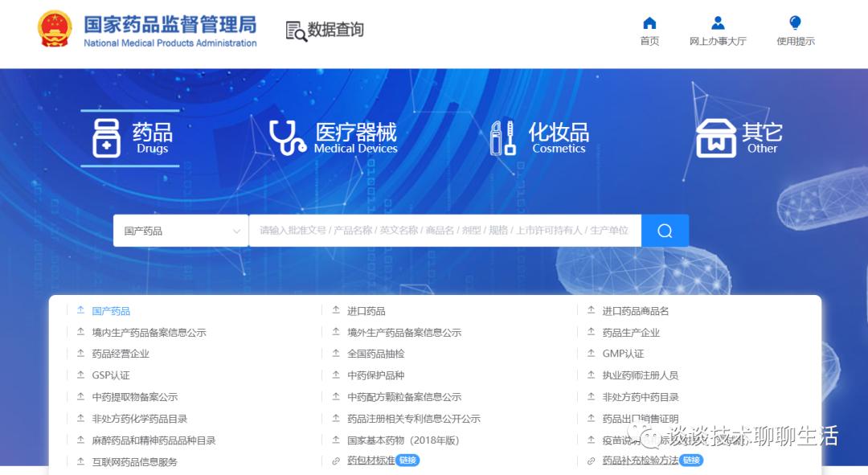
Task: Select the 药品 medicine bottle icon
Action: [x=106, y=137]
